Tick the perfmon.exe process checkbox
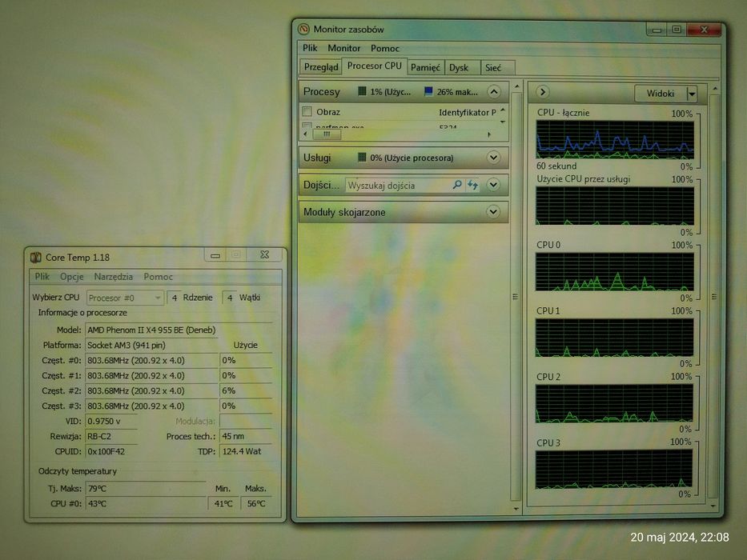This screenshot has height=560, width=747. pyautogui.click(x=307, y=126)
